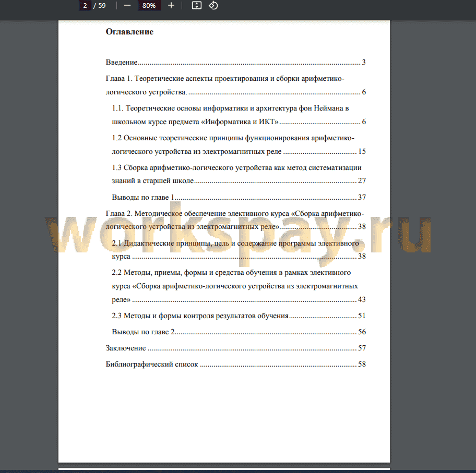Image resolution: width=476 pixels, height=473 pixels.
Task: Open entry "1.3 Сборка арифметико-логического устройства"
Action: click(239, 174)
